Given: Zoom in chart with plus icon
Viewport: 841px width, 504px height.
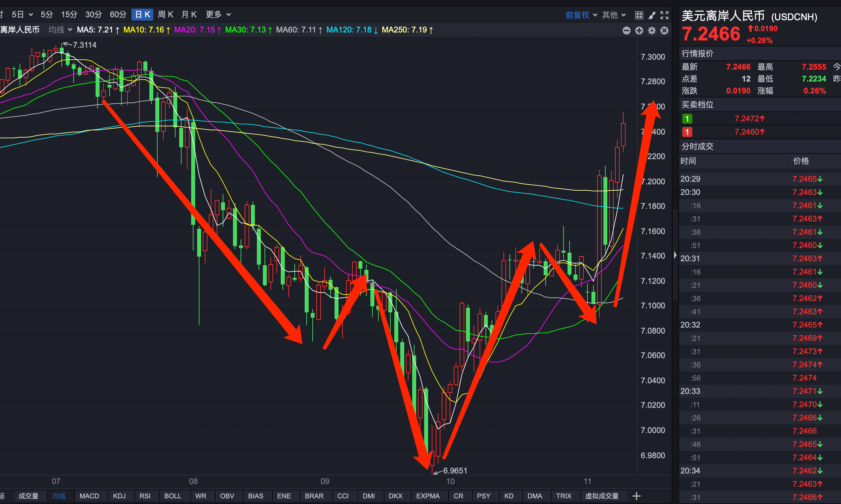Looking at the screenshot, I should tap(639, 31).
